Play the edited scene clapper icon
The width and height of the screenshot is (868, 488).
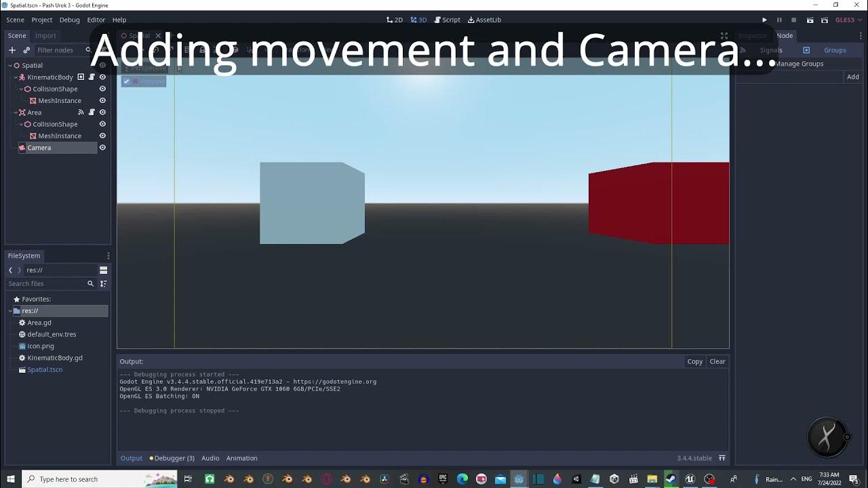click(x=809, y=20)
